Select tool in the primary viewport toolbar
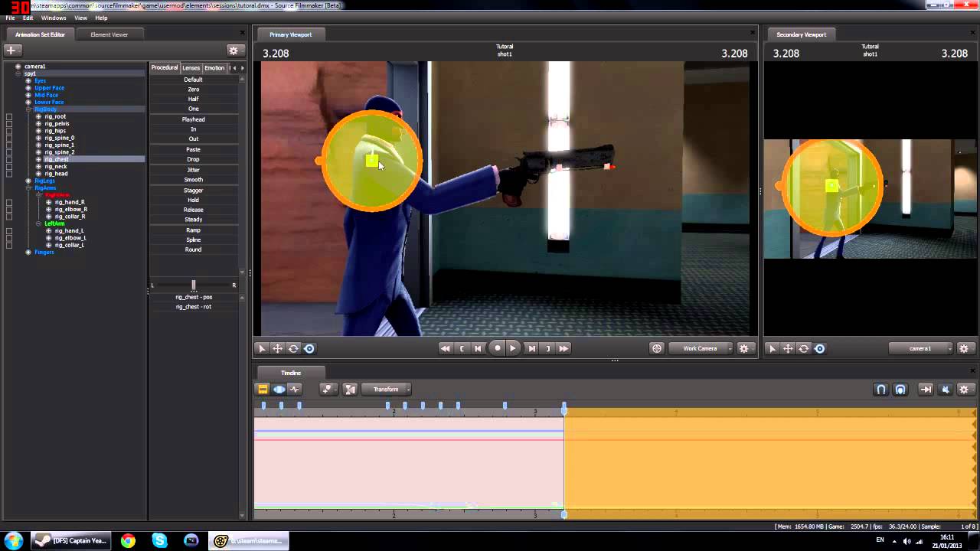Screen dimensions: 980x551 coord(262,348)
